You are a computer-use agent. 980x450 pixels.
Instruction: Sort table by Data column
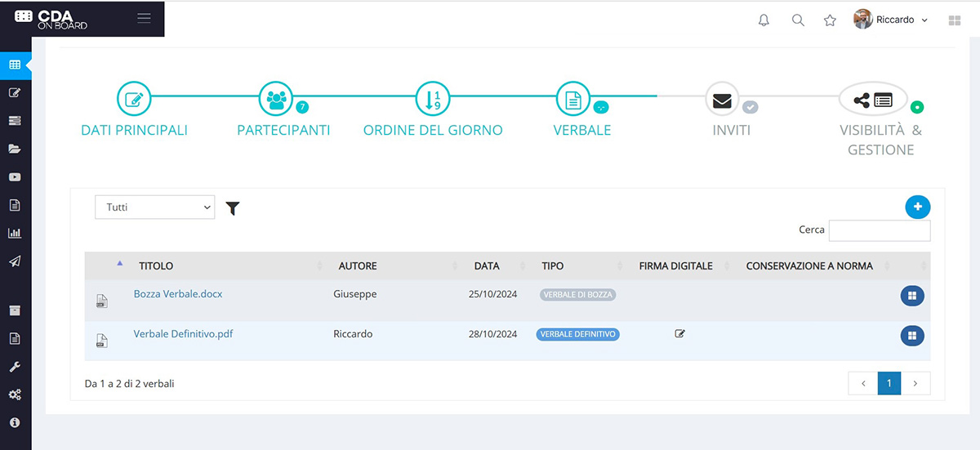click(487, 265)
